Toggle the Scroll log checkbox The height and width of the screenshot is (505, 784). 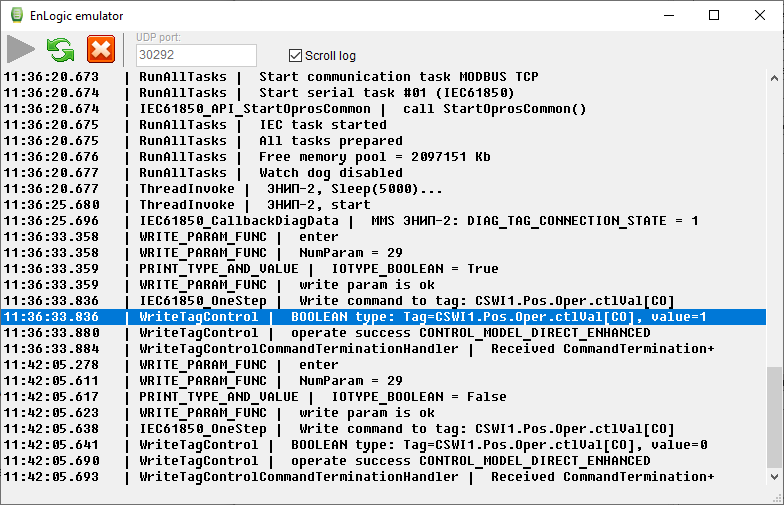click(x=295, y=56)
